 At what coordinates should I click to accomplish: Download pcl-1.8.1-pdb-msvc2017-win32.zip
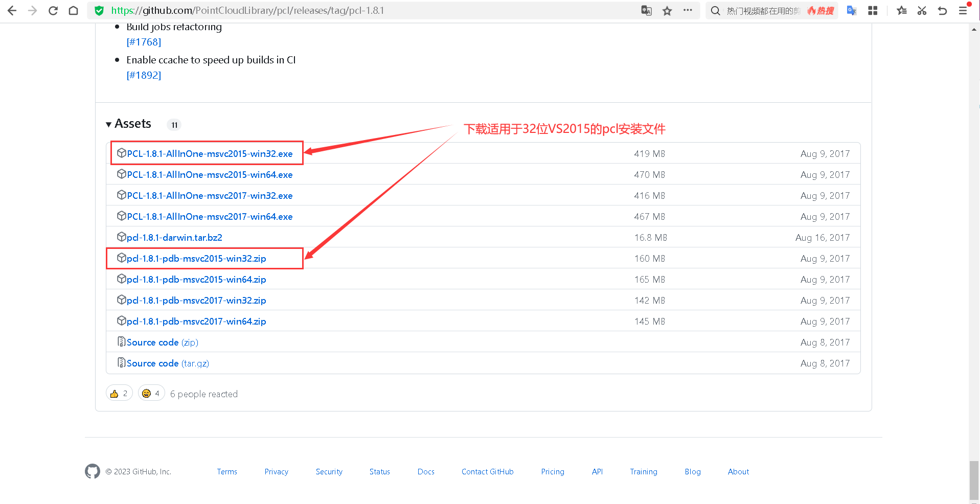[196, 301]
